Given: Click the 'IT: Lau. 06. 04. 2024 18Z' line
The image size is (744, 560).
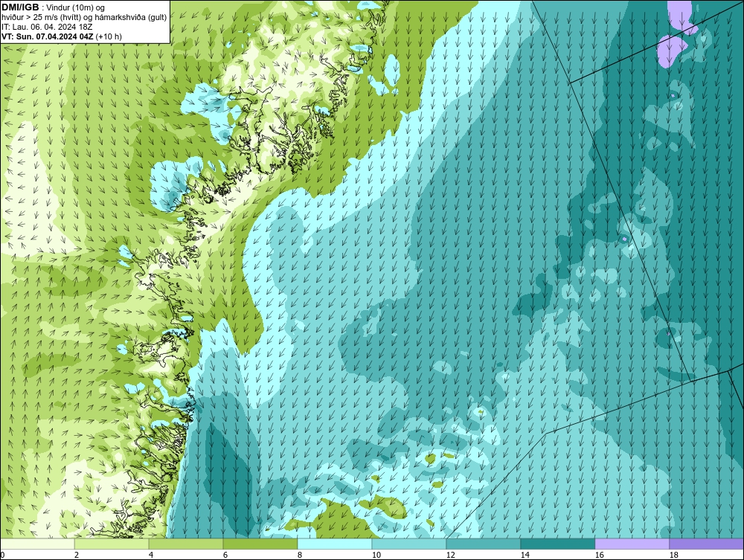Looking at the screenshot, I should [47, 27].
